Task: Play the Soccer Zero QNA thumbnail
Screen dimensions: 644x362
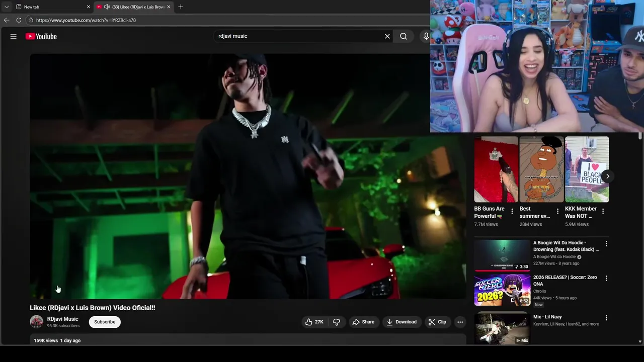Action: tap(502, 290)
